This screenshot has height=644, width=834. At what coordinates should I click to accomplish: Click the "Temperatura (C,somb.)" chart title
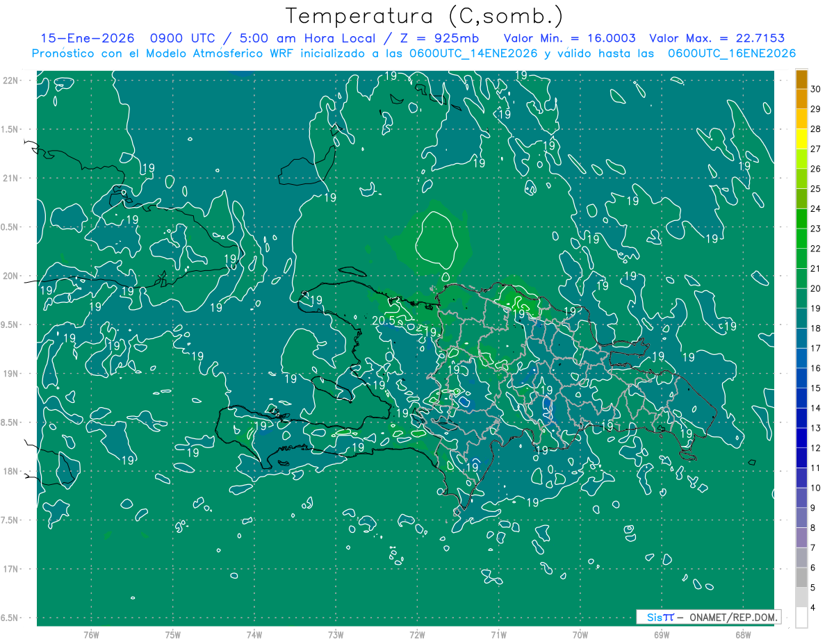click(x=425, y=16)
